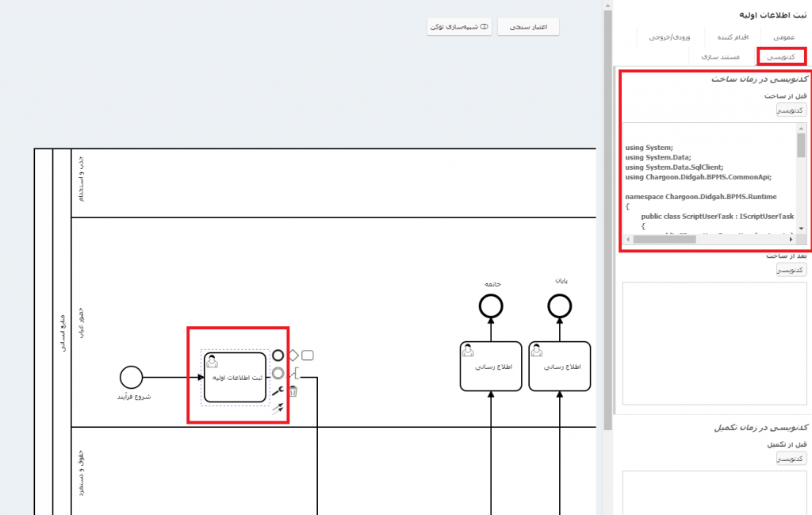Select the خاتمه end event circle
Screen dimensions: 812x515
coord(491,306)
